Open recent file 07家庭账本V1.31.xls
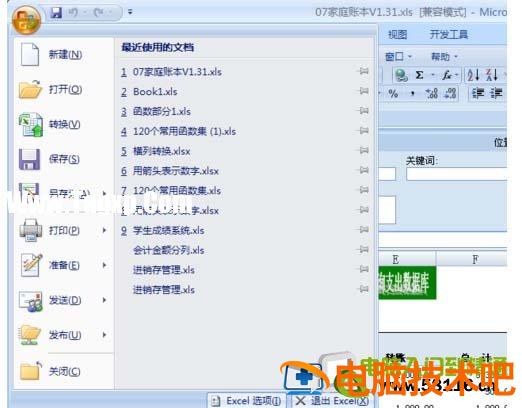Image resolution: width=522 pixels, height=408 pixels. (177, 72)
